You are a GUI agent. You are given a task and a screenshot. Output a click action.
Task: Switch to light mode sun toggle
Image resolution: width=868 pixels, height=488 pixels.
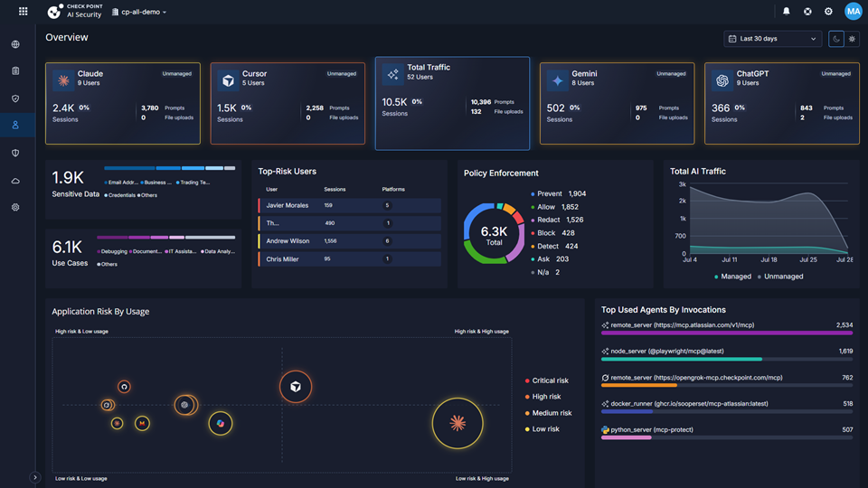(852, 39)
